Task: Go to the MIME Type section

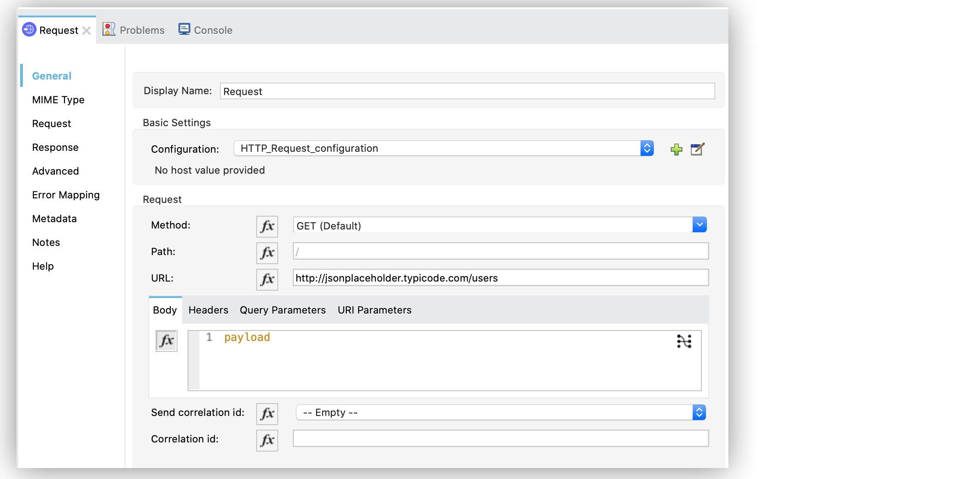Action: [58, 100]
